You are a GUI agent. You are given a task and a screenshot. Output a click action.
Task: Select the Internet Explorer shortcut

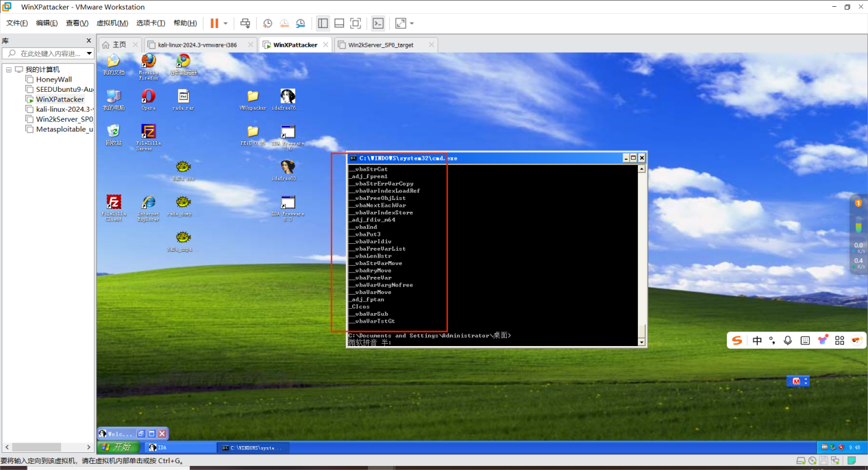pyautogui.click(x=148, y=208)
